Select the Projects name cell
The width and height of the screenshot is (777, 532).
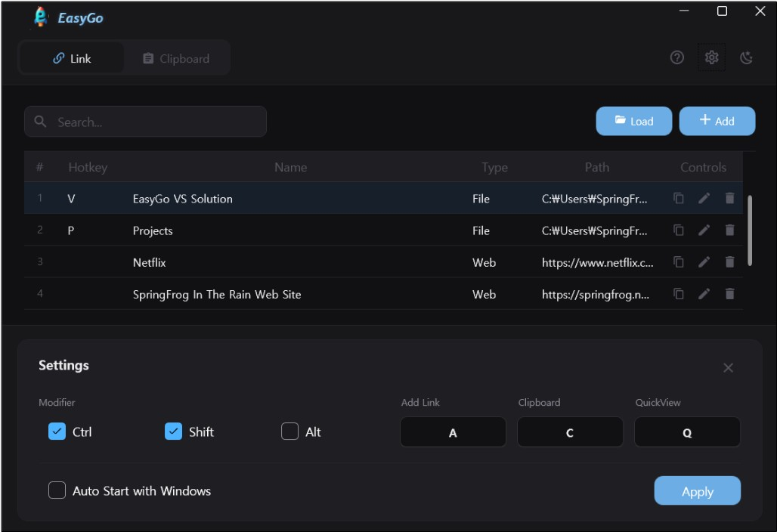point(153,230)
